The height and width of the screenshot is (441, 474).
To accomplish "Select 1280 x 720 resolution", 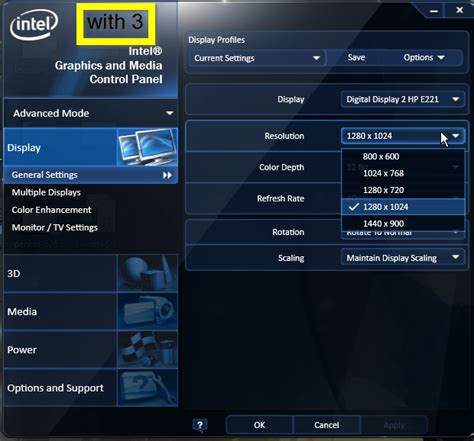I will (x=403, y=190).
